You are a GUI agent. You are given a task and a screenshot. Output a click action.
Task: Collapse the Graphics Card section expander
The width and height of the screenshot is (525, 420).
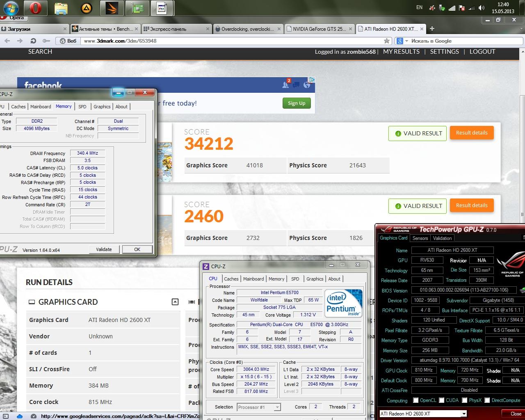click(x=175, y=302)
